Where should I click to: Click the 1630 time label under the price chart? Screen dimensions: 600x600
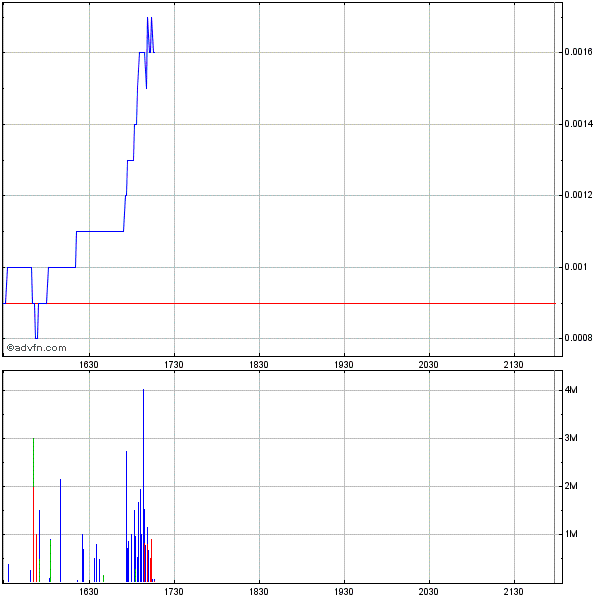[x=89, y=365]
